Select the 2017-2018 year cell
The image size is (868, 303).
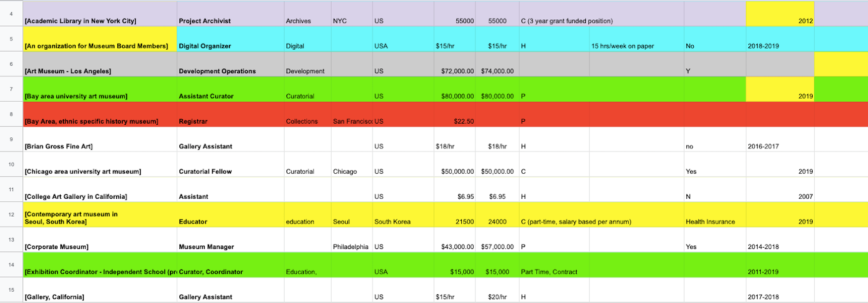(779, 297)
